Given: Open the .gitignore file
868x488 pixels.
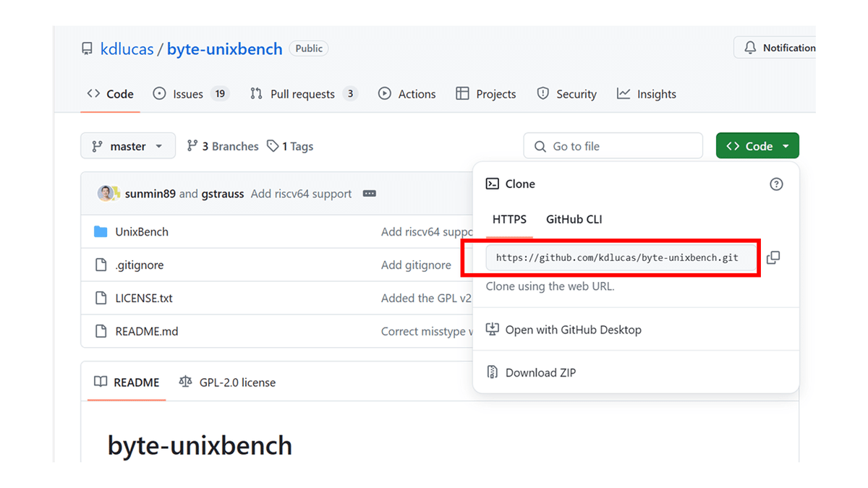Looking at the screenshot, I should (140, 265).
